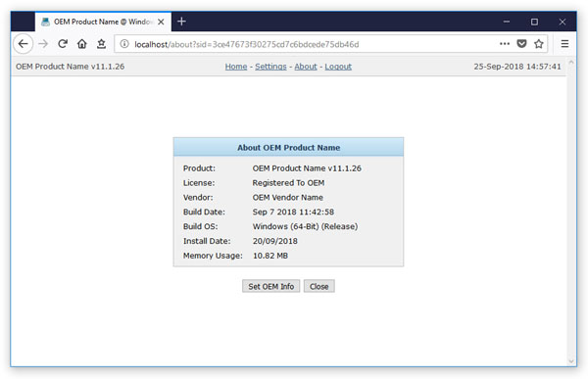Screen dimensions: 588x379
Task: Click the 'About OEM Product Name' panel header
Action: (288, 147)
